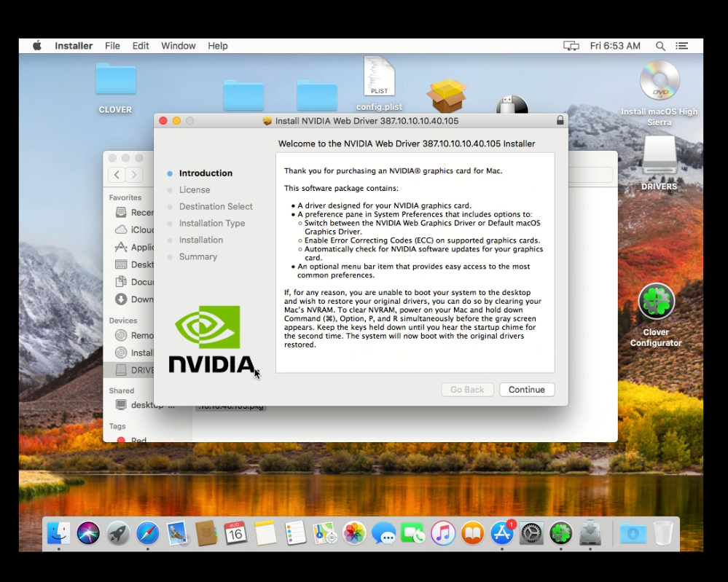Open Recents in Finder sidebar
The width and height of the screenshot is (728, 582).
pos(134,212)
